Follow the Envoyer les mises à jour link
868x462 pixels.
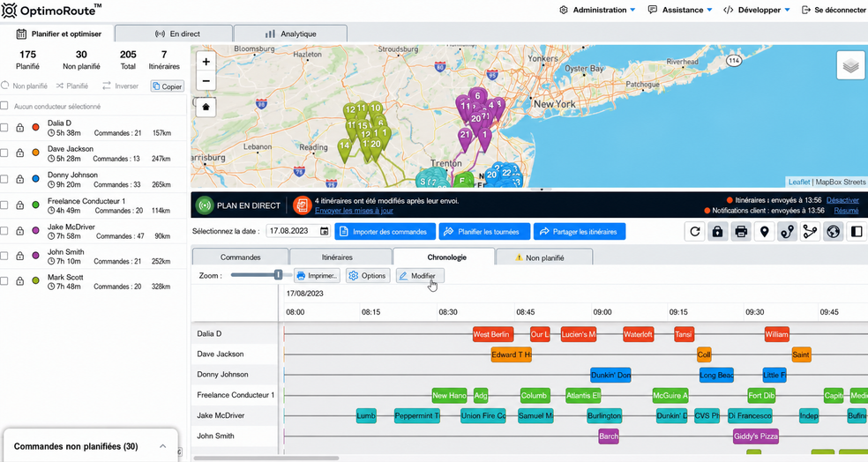[354, 210]
